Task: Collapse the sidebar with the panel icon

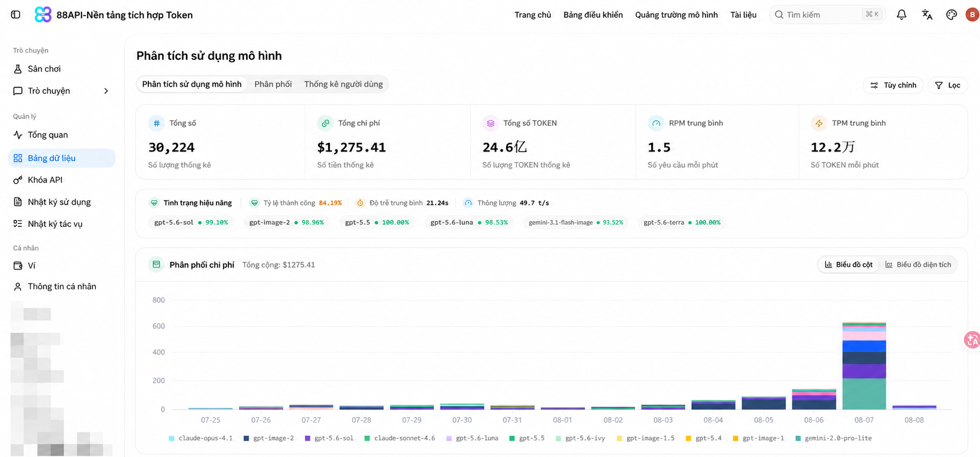Action: point(15,15)
